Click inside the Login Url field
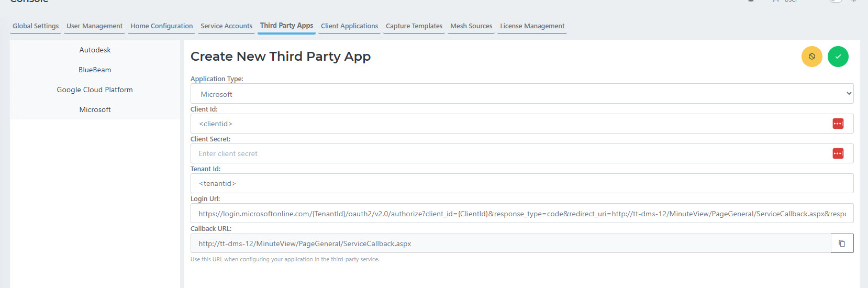868x288 pixels. point(521,214)
